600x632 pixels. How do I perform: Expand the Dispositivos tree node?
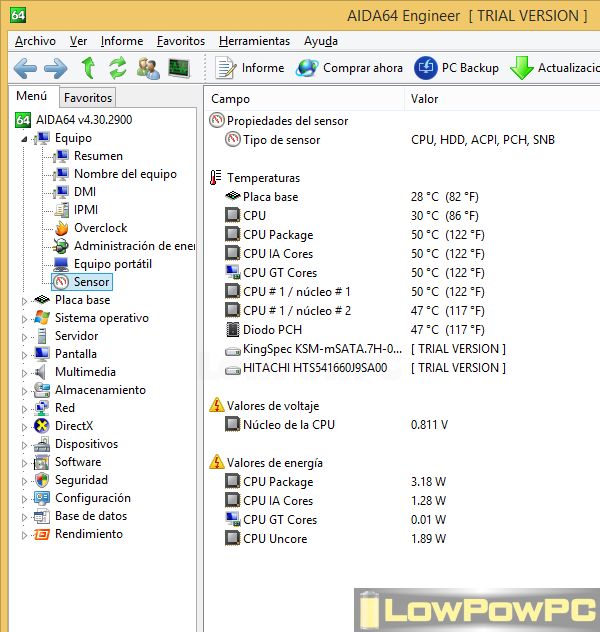coord(24,445)
